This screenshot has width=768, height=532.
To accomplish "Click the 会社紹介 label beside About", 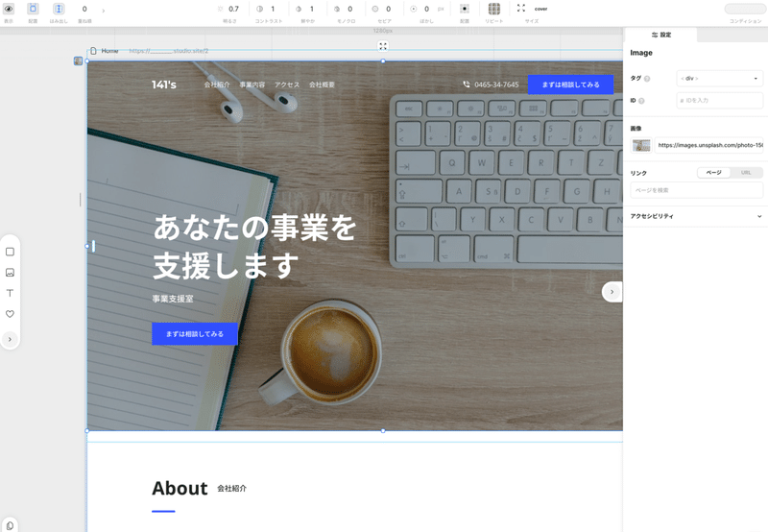I will click(231, 489).
